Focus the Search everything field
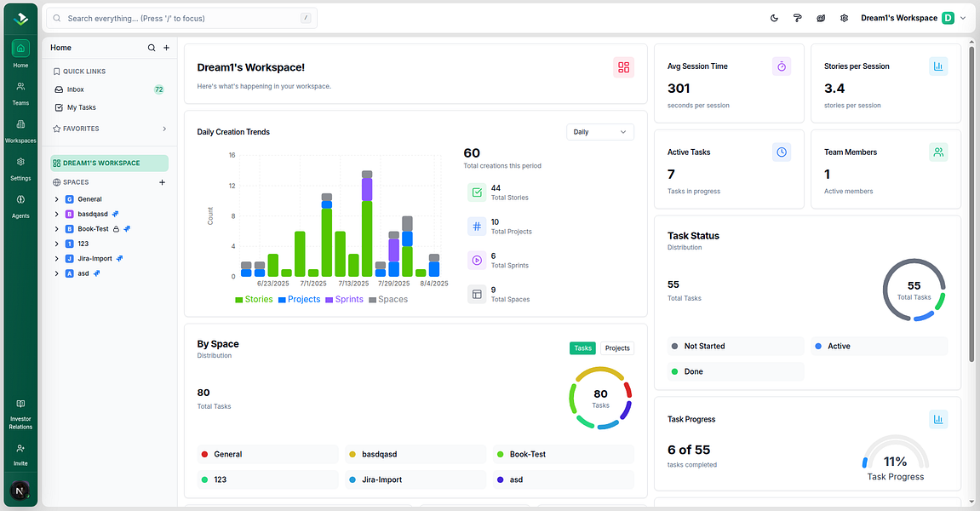The width and height of the screenshot is (980, 511). click(x=181, y=18)
